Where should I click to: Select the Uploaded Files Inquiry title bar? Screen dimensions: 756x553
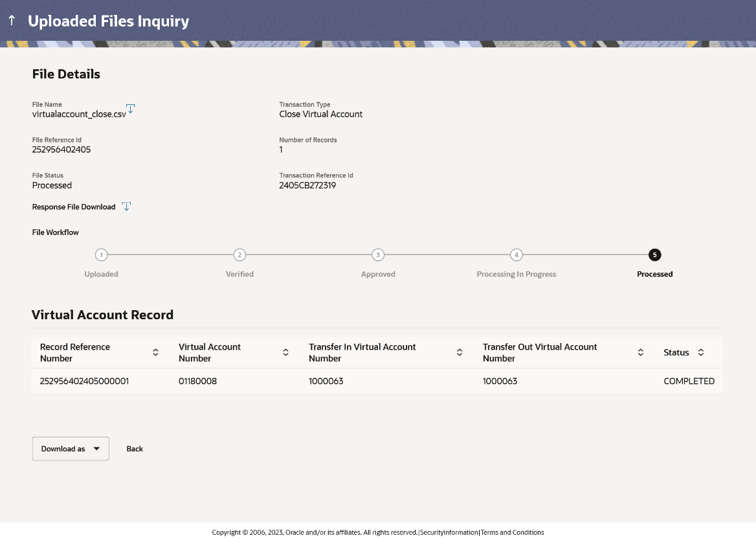[x=108, y=20]
